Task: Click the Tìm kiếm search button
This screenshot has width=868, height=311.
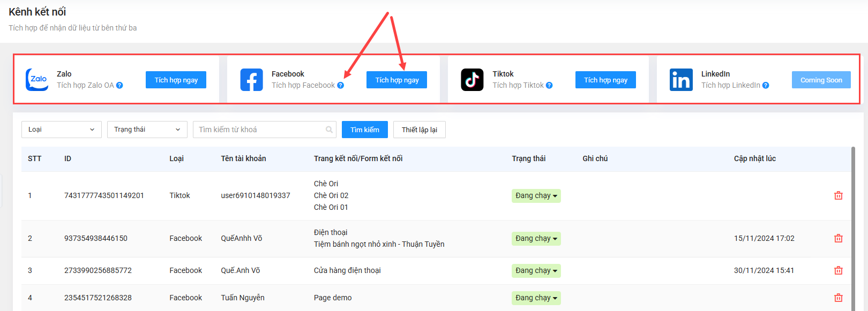Action: pos(365,130)
